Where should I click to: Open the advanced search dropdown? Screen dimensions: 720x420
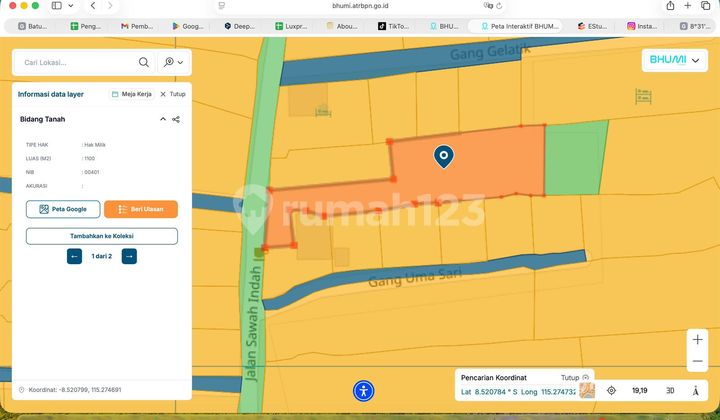click(x=174, y=62)
